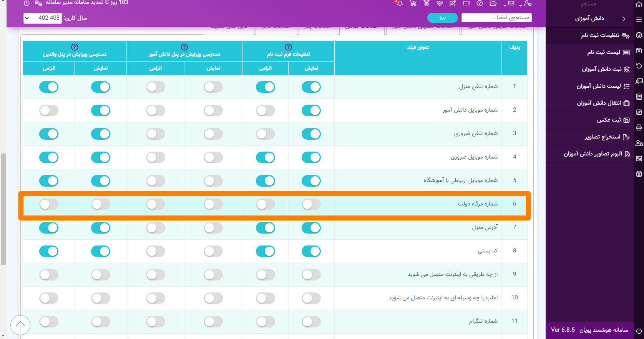Click the home icon in sidebar strip
644x339 pixels.
pyautogui.click(x=639, y=5)
